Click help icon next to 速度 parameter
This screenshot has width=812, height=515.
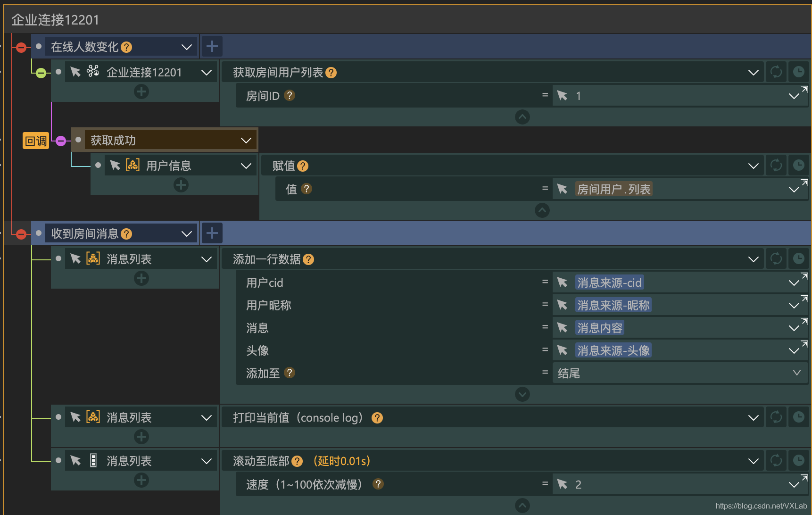[x=378, y=484]
